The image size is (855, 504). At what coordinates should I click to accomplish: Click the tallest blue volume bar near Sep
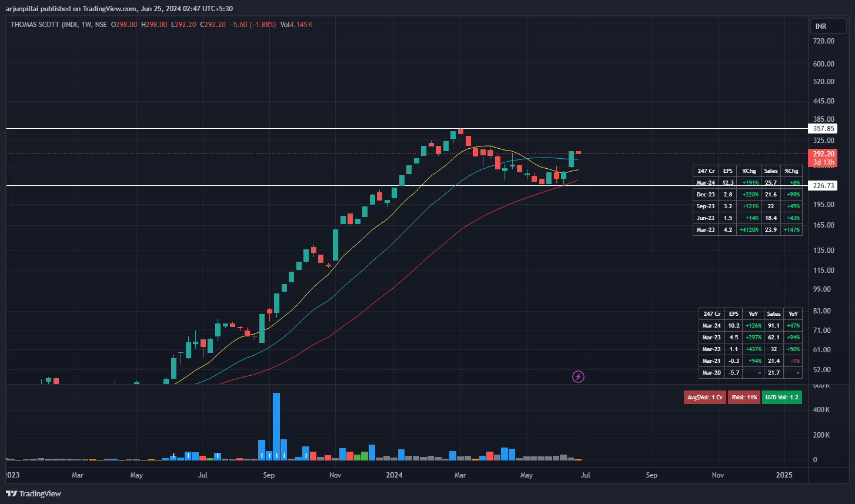pyautogui.click(x=276, y=426)
